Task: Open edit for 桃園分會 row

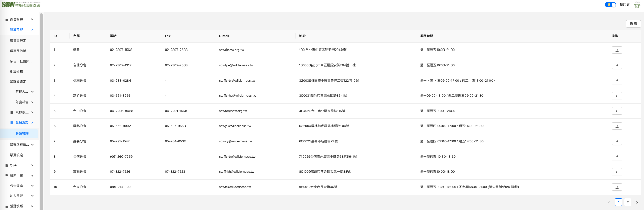Action: pyautogui.click(x=616, y=81)
